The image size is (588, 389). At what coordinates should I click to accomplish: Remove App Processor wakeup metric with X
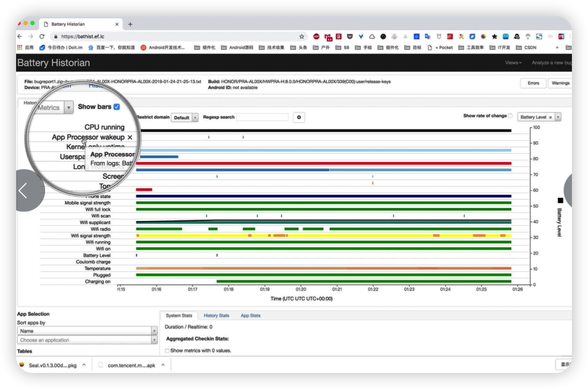[130, 137]
